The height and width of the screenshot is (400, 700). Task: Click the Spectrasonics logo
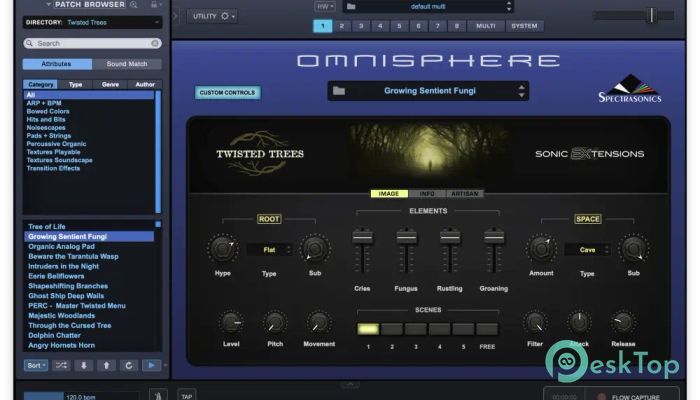[x=629, y=88]
